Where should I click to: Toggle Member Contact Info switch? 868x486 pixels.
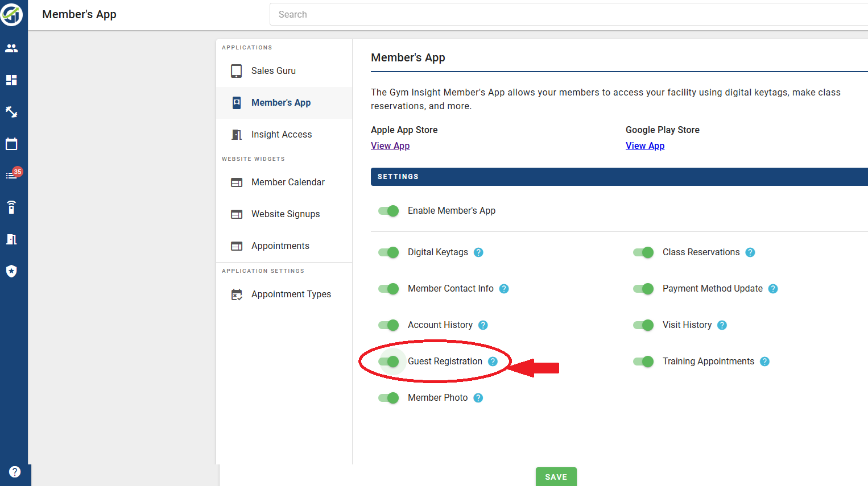[x=388, y=289]
